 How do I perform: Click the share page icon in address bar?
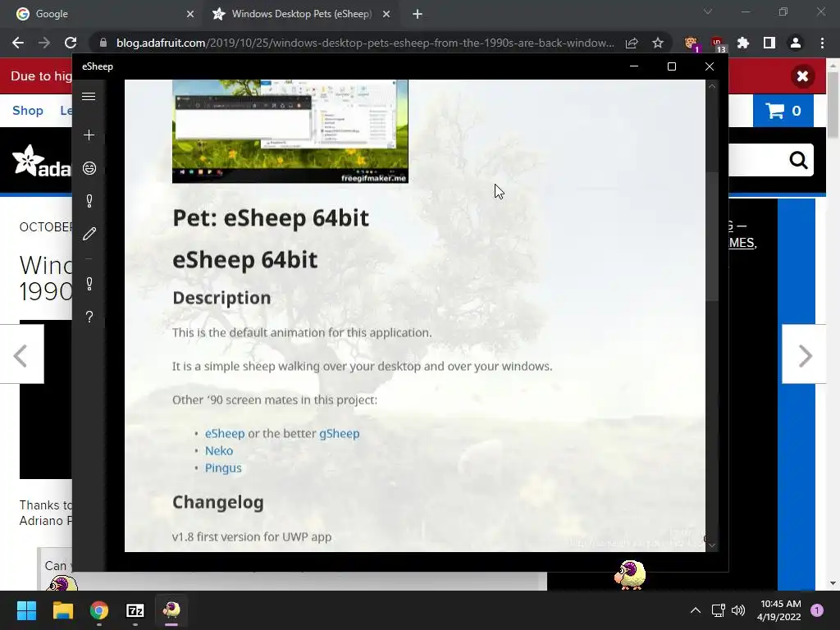(632, 43)
